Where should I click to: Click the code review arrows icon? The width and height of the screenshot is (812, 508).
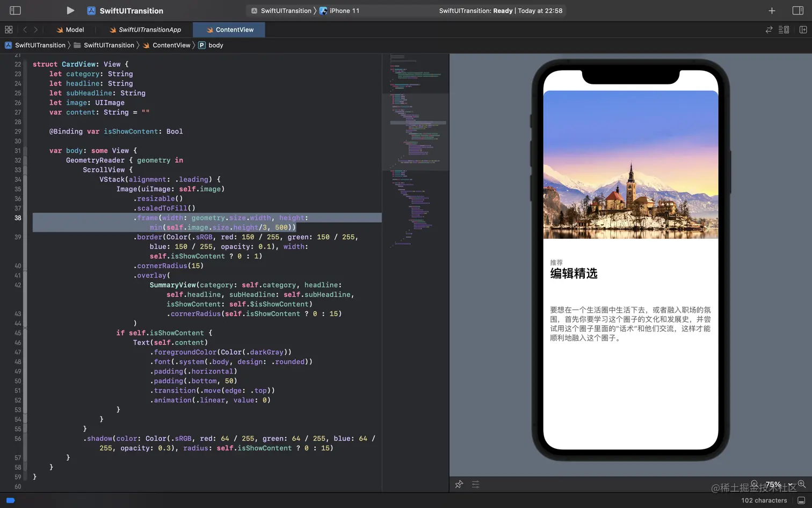point(769,30)
